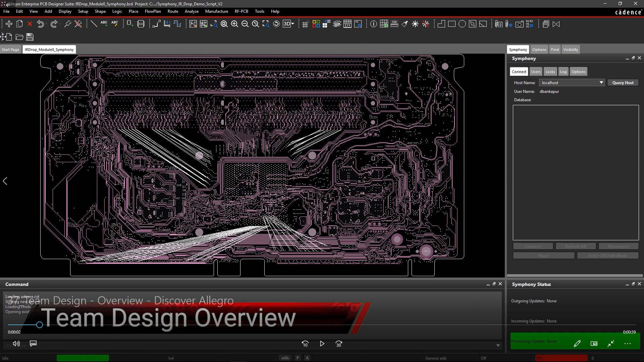Viewport: 644px width, 362px height.
Task: Click the Show Element info icon
Action: tap(374, 24)
